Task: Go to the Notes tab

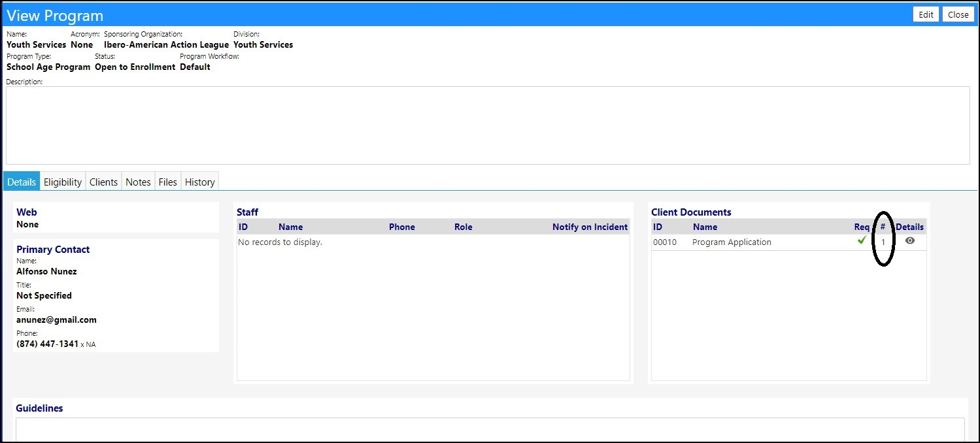Action: coord(138,182)
